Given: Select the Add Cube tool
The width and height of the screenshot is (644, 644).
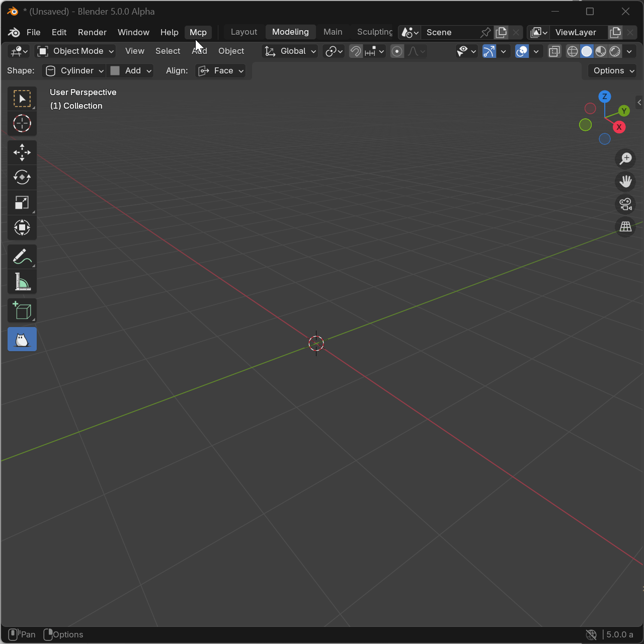Looking at the screenshot, I should pos(22,311).
